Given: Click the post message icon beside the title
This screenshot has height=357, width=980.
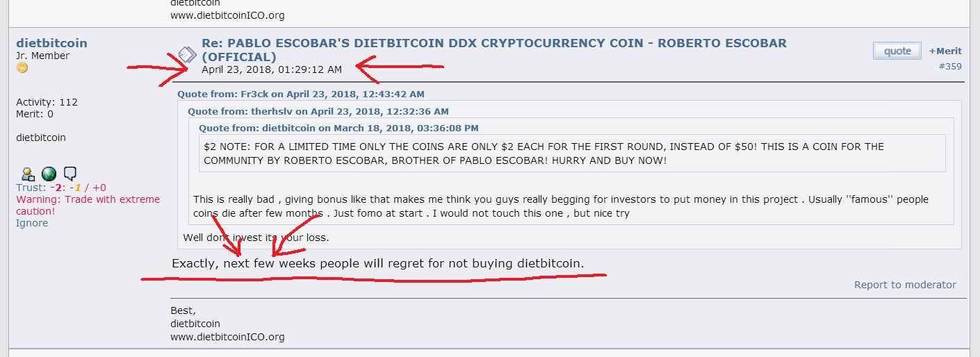Looking at the screenshot, I should (188, 53).
